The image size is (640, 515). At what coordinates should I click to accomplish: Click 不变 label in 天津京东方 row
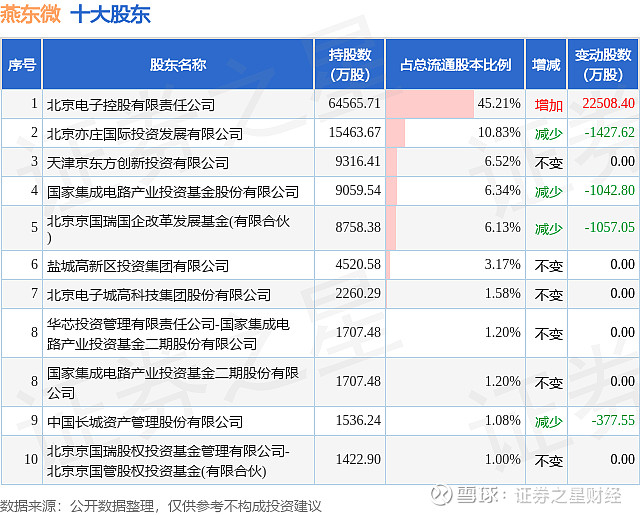point(549,163)
